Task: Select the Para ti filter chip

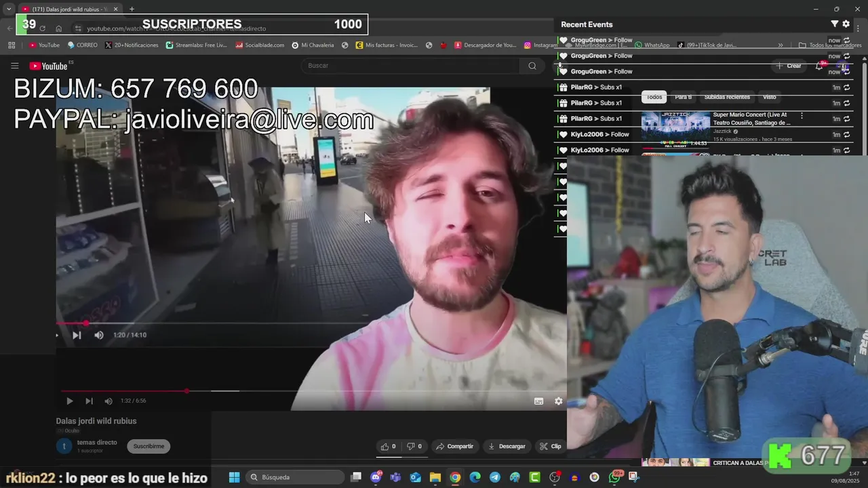Action: tap(683, 97)
